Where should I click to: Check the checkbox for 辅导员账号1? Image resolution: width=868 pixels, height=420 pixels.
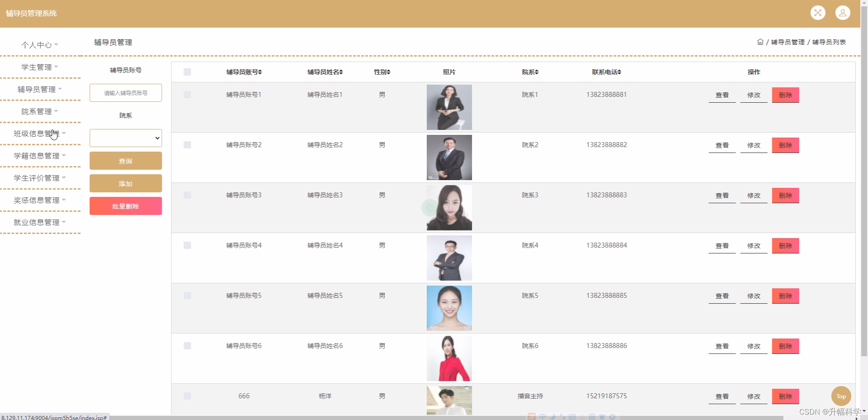(187, 95)
